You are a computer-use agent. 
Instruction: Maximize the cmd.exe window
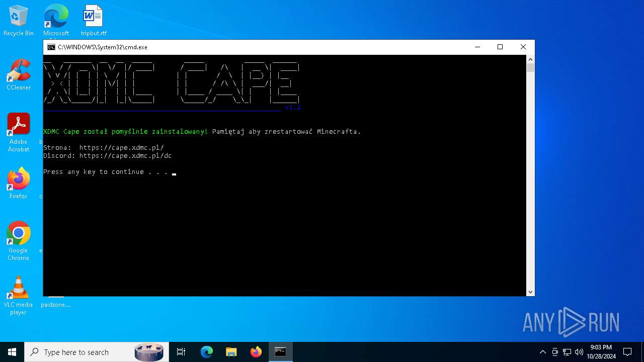pyautogui.click(x=500, y=47)
